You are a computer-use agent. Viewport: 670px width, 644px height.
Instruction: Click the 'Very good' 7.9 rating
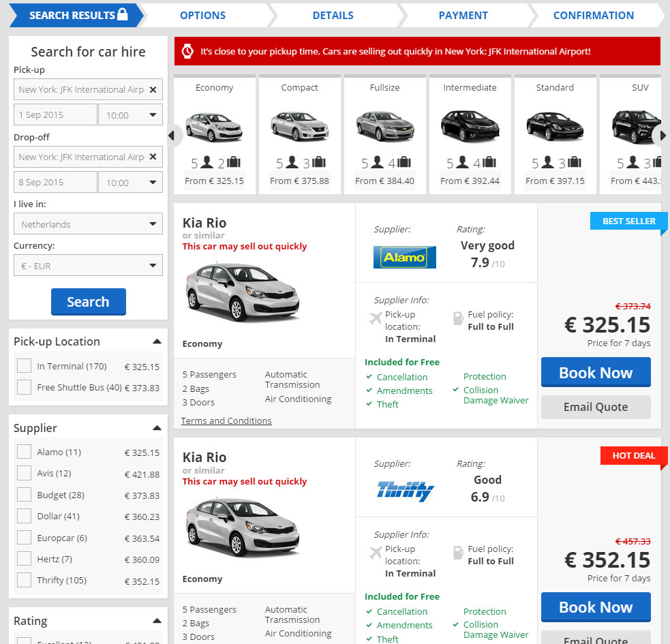coord(487,254)
